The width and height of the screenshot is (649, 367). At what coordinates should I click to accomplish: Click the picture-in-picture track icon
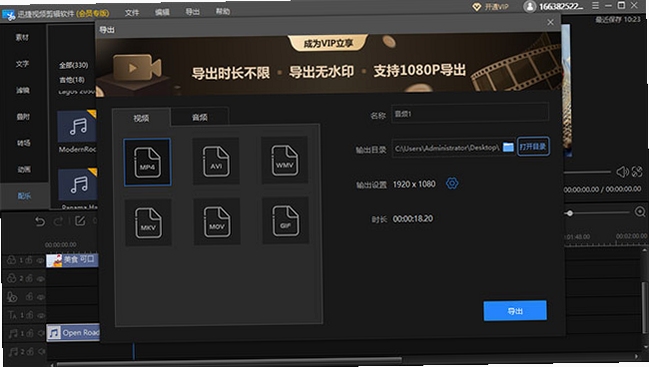(x=12, y=297)
